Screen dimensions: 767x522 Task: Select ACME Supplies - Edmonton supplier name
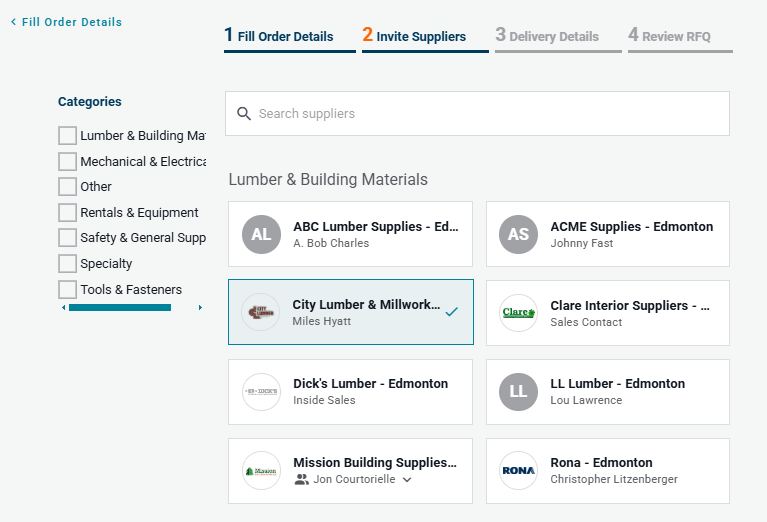coord(632,227)
